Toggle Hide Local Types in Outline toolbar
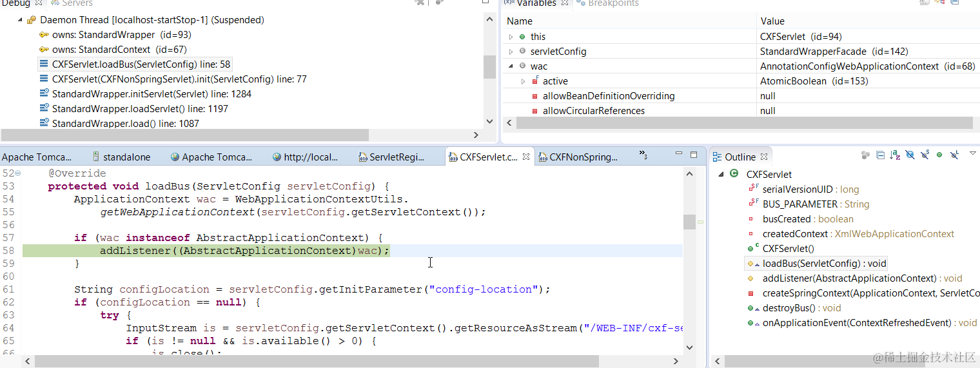This screenshot has height=368, width=980. click(955, 155)
